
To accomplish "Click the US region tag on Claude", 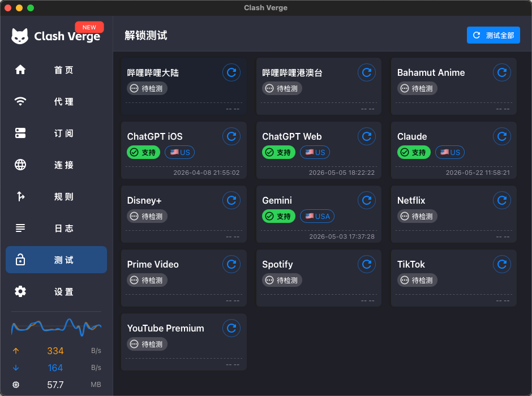I will click(x=450, y=152).
